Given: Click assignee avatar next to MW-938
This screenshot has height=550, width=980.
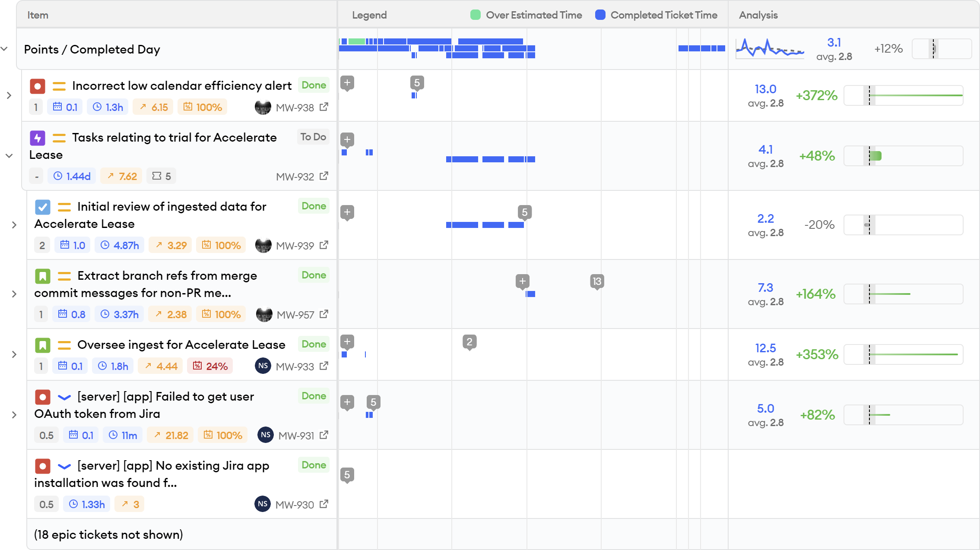Looking at the screenshot, I should pos(263,107).
